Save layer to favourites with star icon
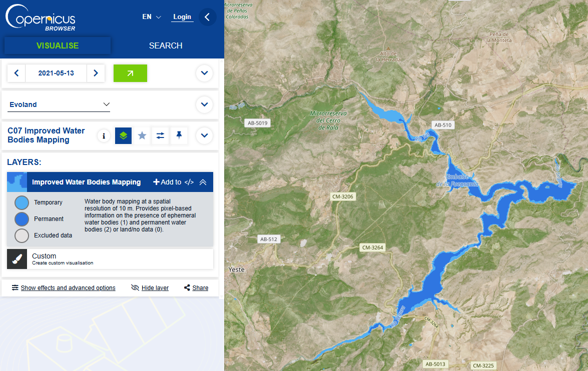 pyautogui.click(x=142, y=135)
